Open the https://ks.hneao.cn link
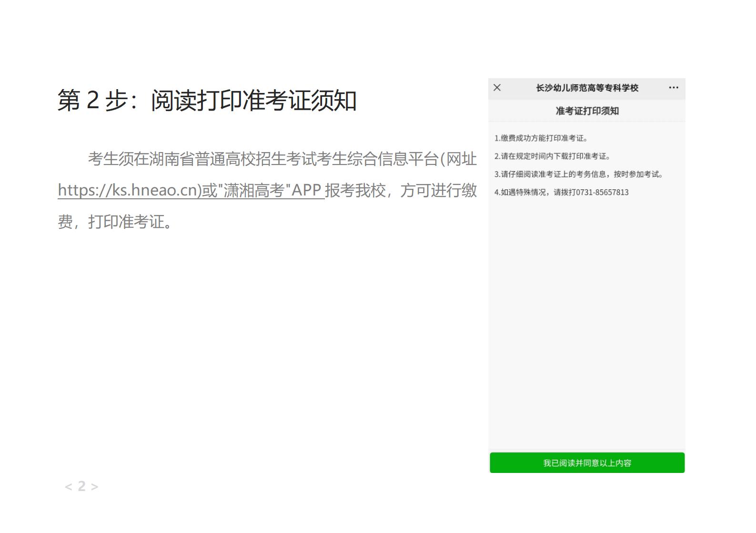Screen dimensions: 756x533 [129, 190]
